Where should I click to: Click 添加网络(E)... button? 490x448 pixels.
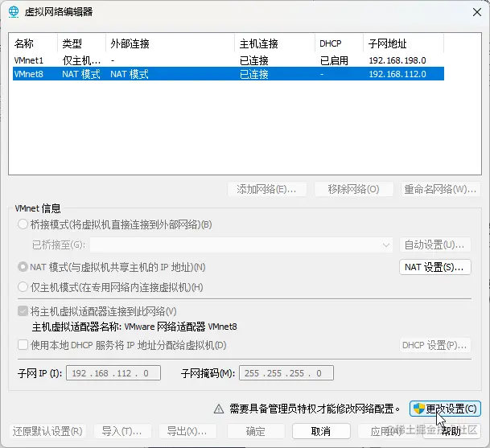click(x=267, y=189)
